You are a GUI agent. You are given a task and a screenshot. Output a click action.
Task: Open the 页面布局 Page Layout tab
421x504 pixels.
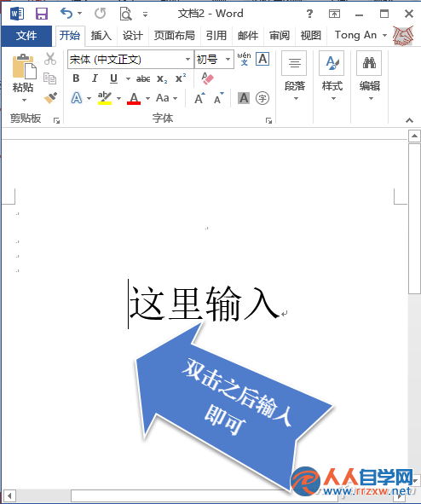(x=175, y=35)
